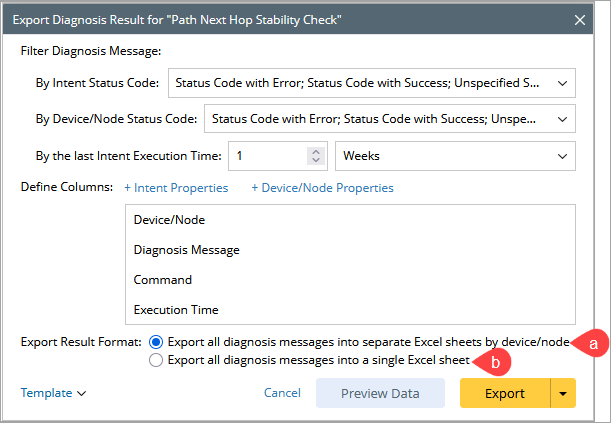Screen dimensions: 611x423
Task: Increase the last Intent Execution Time value
Action: [316, 151]
